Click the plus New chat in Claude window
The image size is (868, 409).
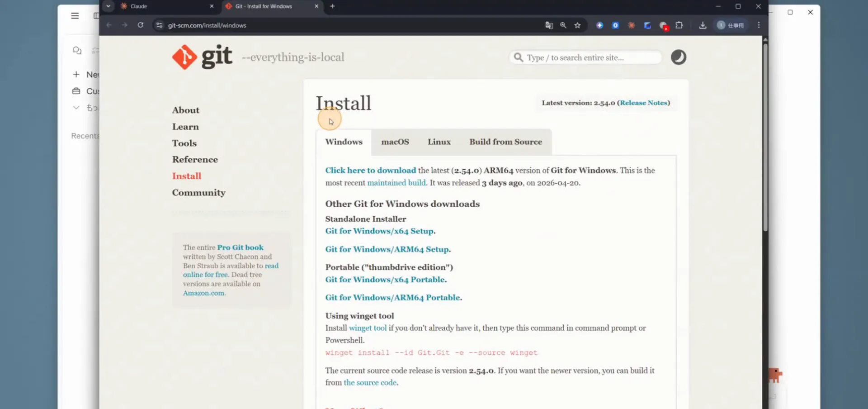point(76,74)
